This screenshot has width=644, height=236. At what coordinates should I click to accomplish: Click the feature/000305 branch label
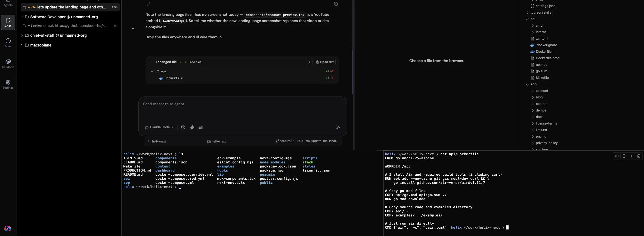(309, 141)
